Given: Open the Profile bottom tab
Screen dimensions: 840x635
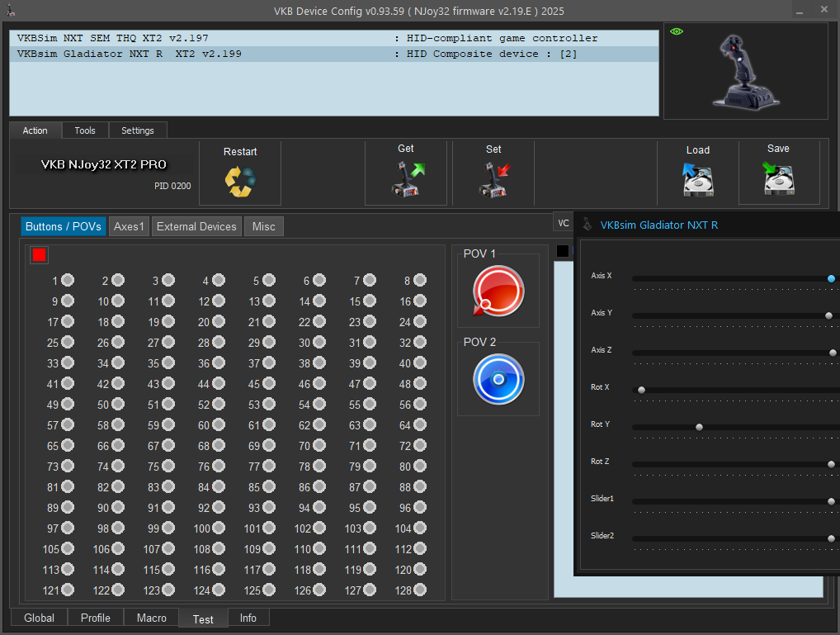Looking at the screenshot, I should pyautogui.click(x=96, y=618).
